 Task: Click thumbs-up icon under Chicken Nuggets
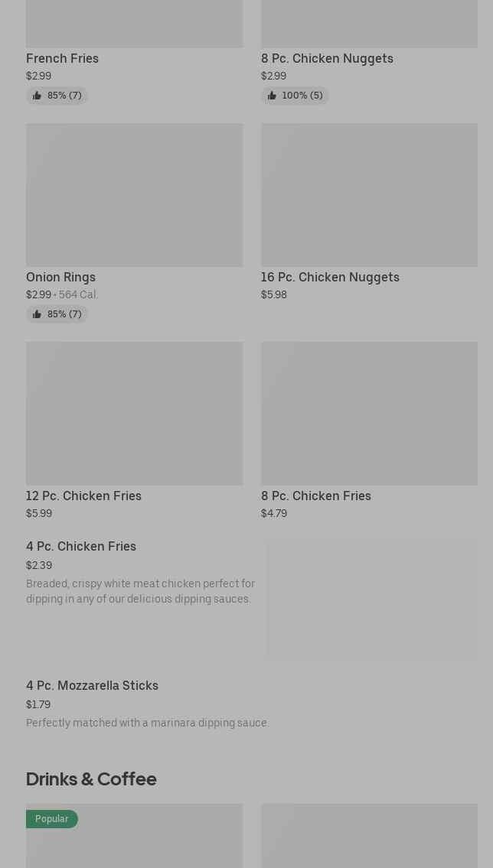click(272, 96)
